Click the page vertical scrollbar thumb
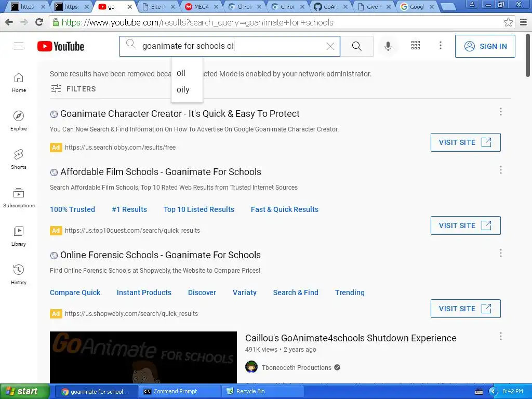The image size is (532, 399). (528, 55)
